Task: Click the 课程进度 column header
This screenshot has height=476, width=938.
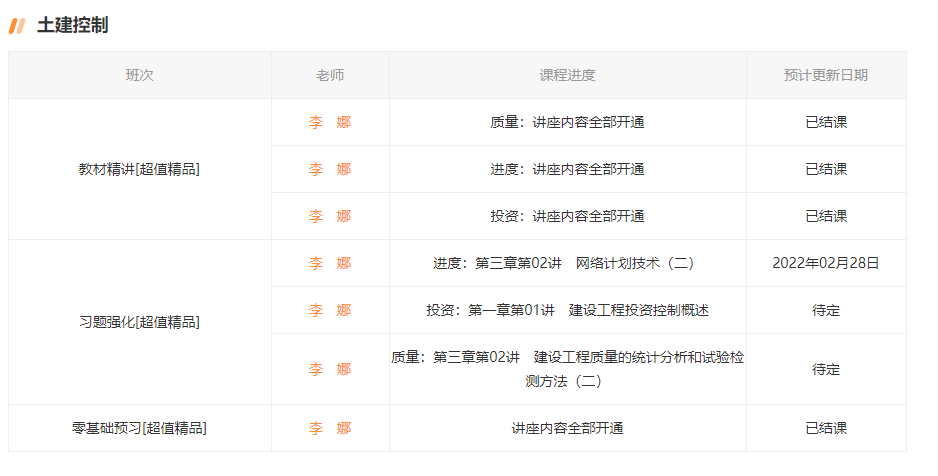Action: pos(567,75)
